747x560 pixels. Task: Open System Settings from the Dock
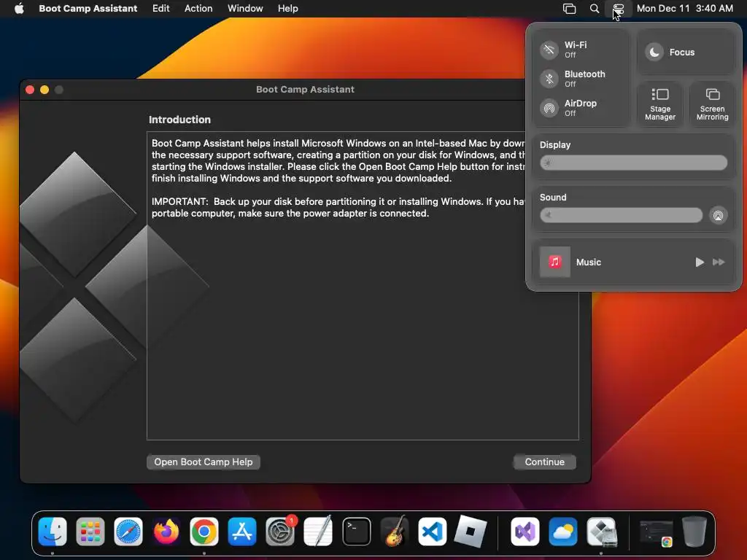point(280,532)
